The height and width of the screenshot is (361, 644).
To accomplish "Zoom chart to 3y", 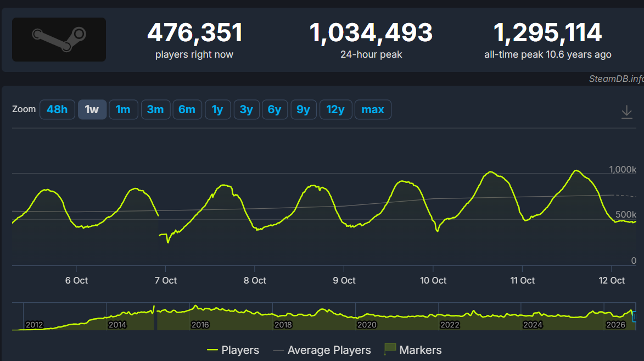I will (x=247, y=109).
